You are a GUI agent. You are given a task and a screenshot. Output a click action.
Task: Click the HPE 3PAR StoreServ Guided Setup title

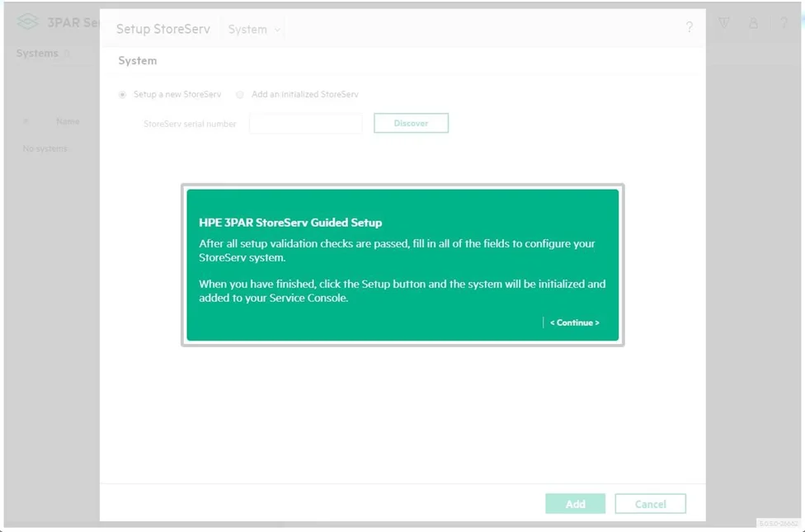(290, 223)
